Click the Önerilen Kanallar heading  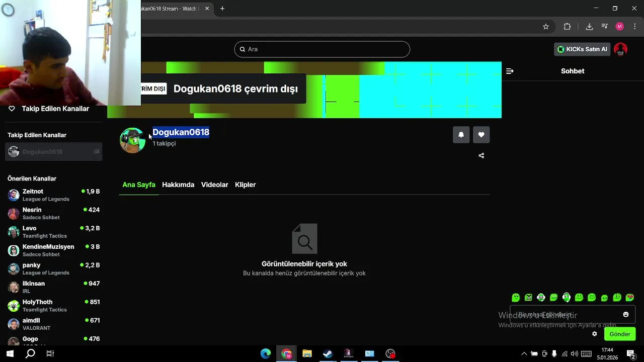coord(32,178)
